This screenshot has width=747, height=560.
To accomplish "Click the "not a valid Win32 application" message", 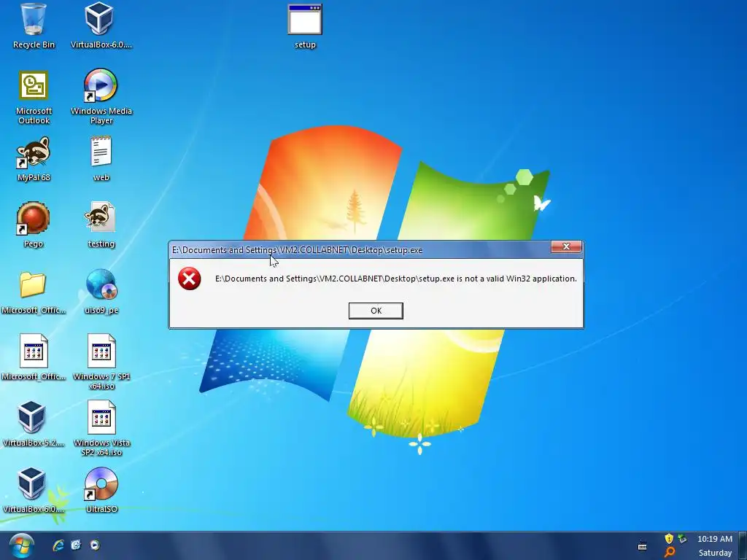I will click(396, 279).
